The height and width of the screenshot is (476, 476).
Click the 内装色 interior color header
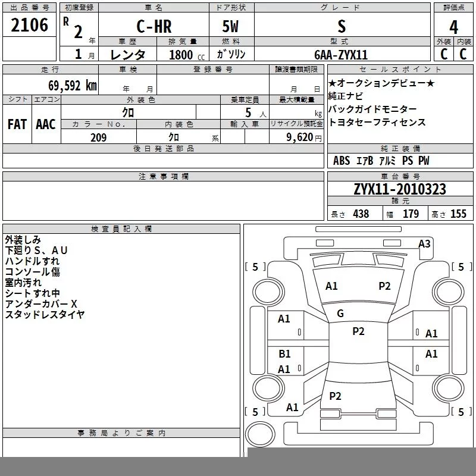tap(179, 124)
